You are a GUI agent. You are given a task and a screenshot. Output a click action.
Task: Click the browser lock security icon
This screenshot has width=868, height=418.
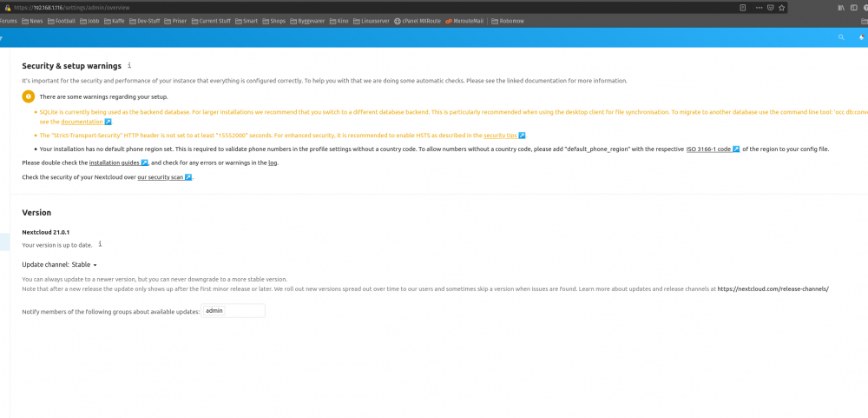(x=8, y=8)
